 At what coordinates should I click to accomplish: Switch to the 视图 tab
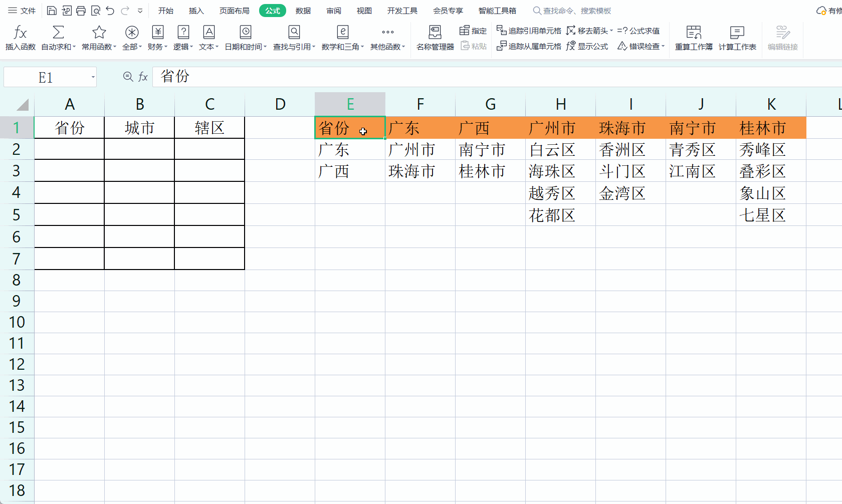364,11
